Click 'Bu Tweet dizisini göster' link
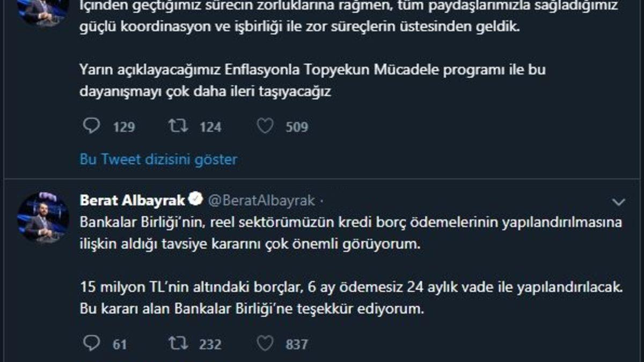Screen dimensions: 644x362 (158, 159)
